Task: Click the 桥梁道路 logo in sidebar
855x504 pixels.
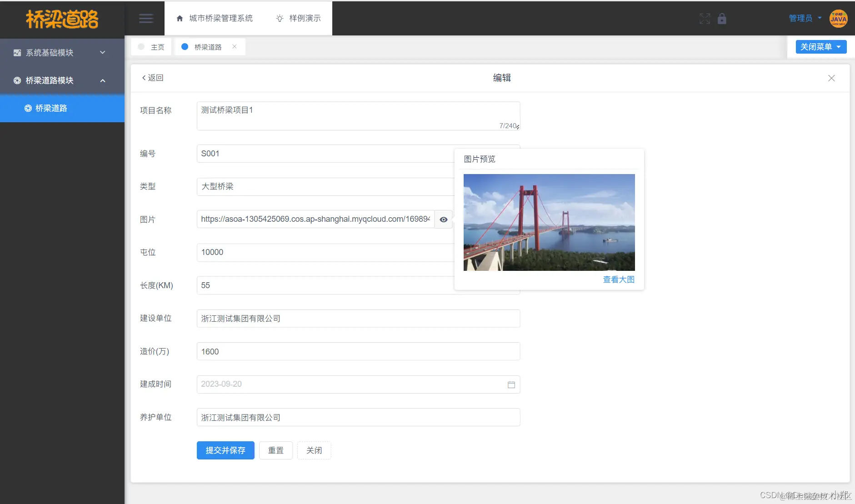Action: (x=62, y=19)
